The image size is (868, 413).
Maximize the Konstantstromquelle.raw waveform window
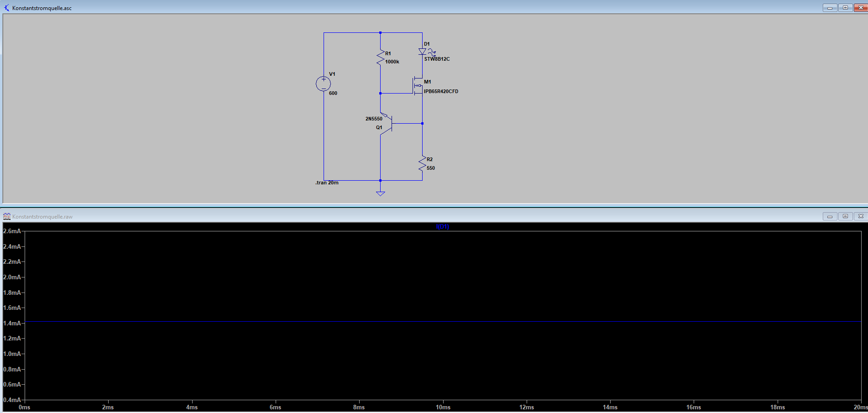(845, 216)
